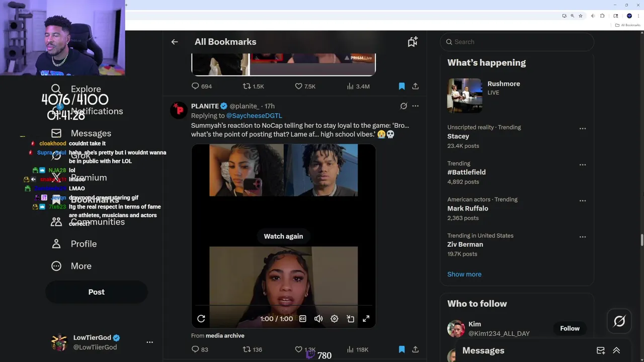Open the media archive source link
The image size is (644, 362).
pos(225,336)
